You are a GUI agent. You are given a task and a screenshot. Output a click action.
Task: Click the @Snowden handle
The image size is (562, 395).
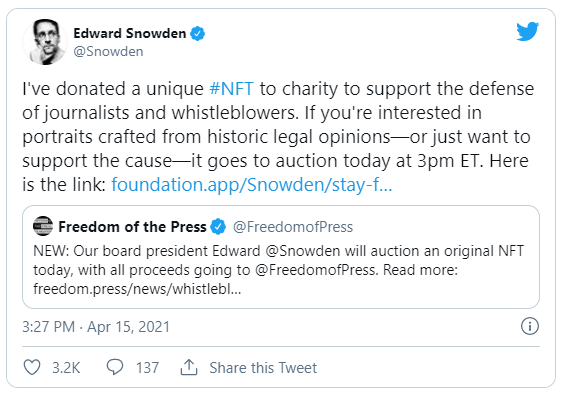click(x=108, y=52)
